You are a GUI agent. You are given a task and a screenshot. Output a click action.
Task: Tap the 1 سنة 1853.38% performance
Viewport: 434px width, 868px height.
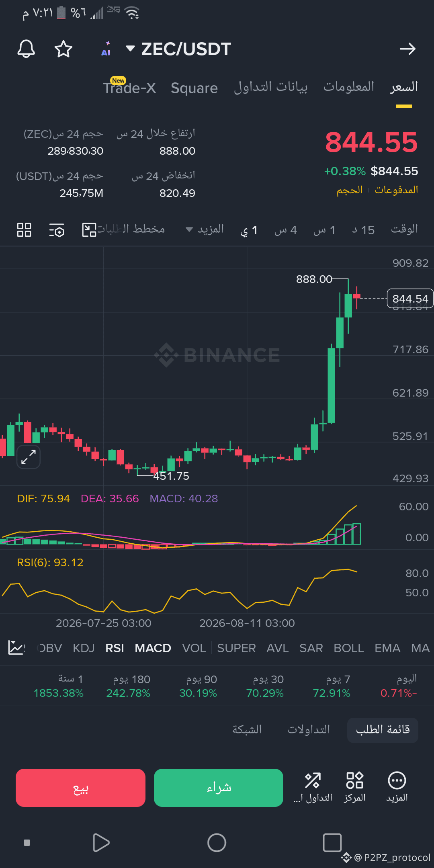pos(59,686)
